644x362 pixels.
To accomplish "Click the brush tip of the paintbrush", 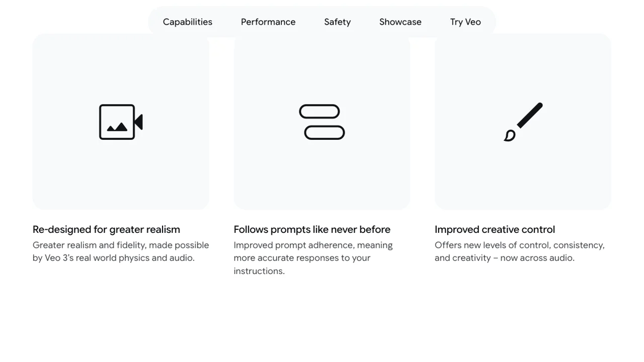I will tap(510, 136).
